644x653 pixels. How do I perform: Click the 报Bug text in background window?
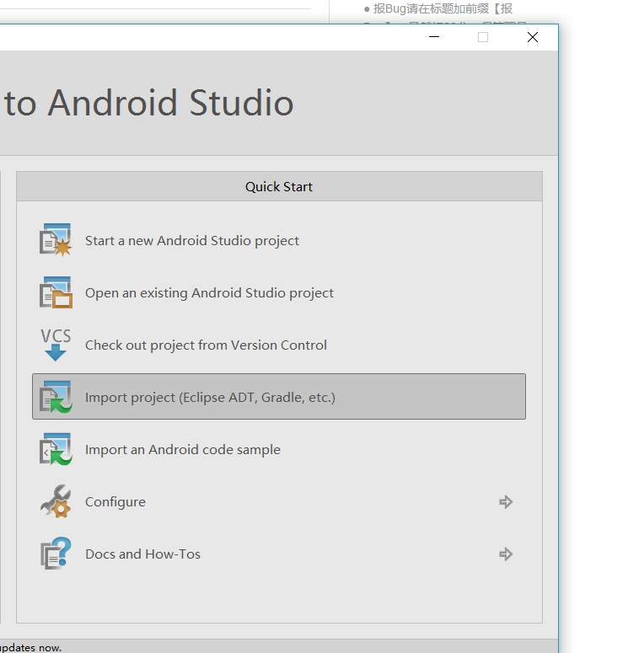pyautogui.click(x=443, y=8)
